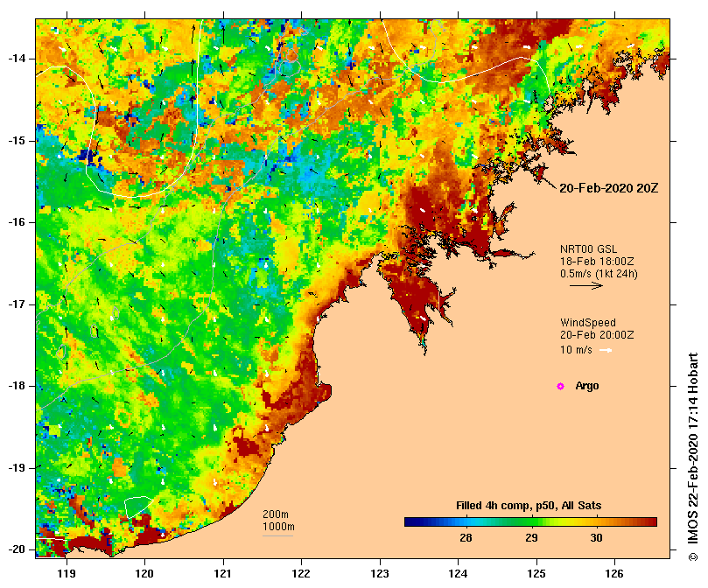Click the gray 1000m depth contour legend line
708x588 pixels.
277,536
